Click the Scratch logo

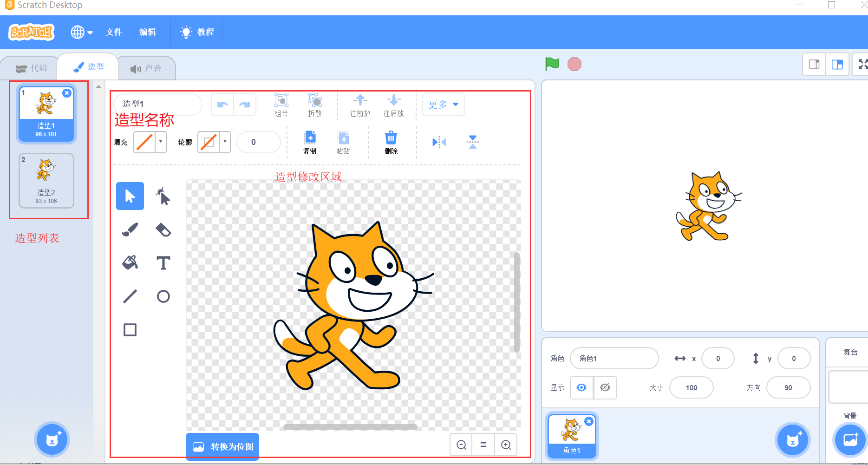tap(32, 32)
